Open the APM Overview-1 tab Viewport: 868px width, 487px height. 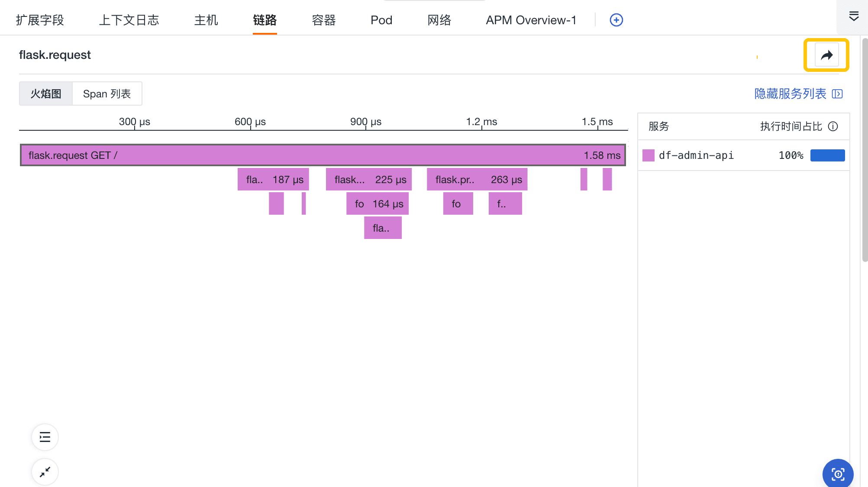pyautogui.click(x=531, y=20)
